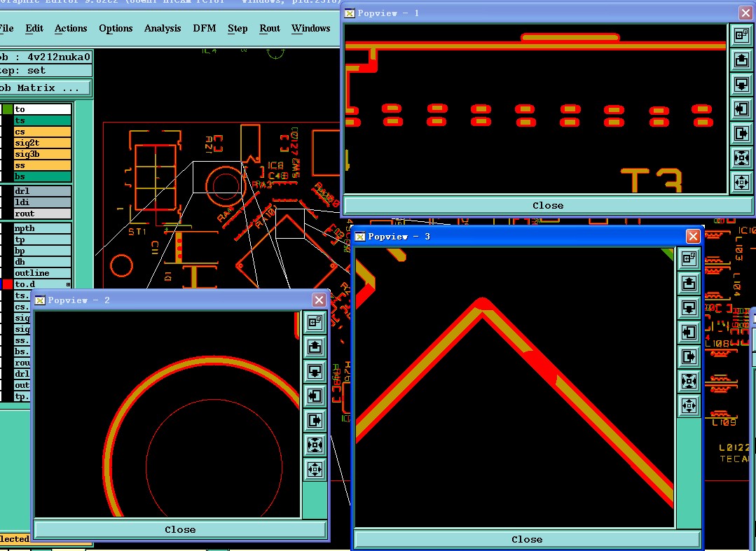
Task: Click the step field showing 'set'
Action: [46, 70]
